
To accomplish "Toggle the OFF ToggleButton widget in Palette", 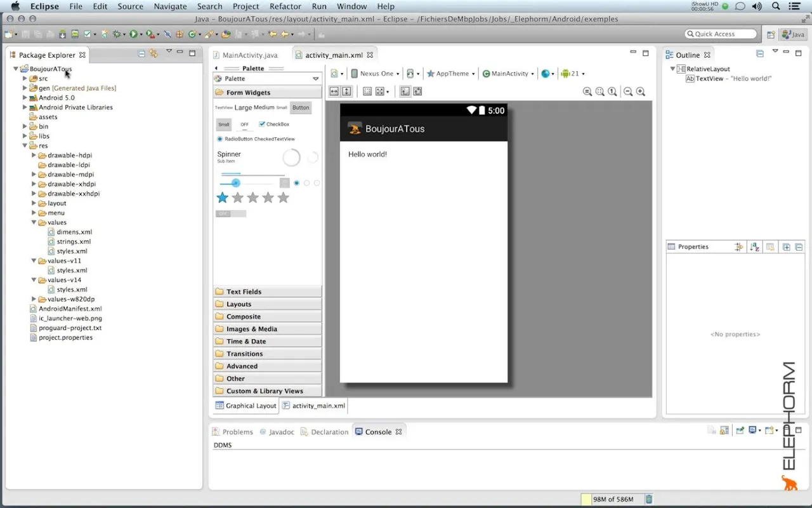I will pos(244,124).
